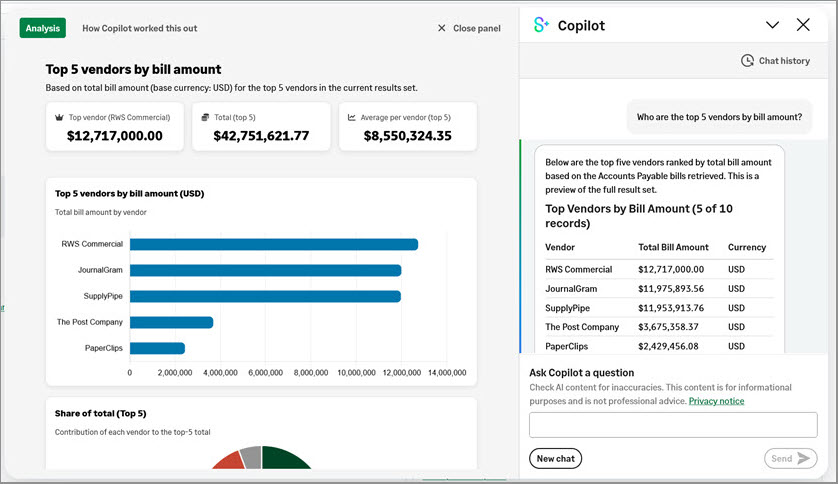Screen dimensions: 838x484
Task: Close the Copilot panel with X
Action: coord(803,25)
